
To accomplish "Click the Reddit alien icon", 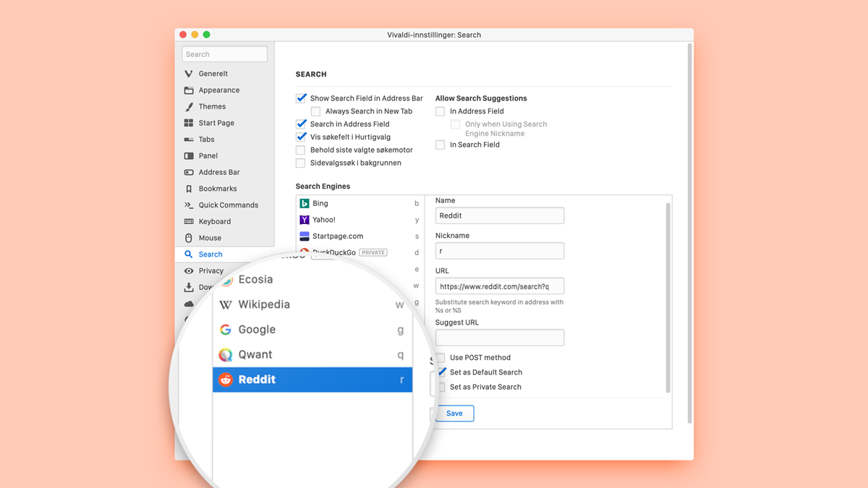I will [x=226, y=380].
